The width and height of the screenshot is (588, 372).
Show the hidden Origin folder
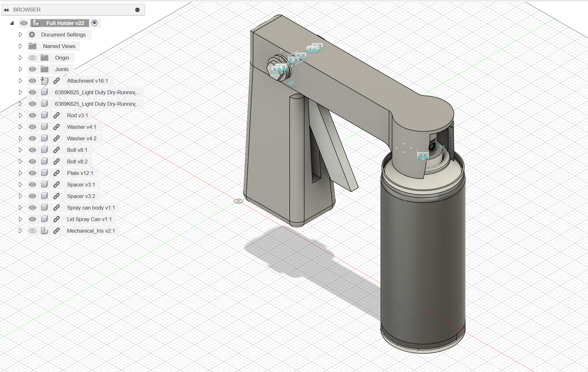[x=32, y=58]
